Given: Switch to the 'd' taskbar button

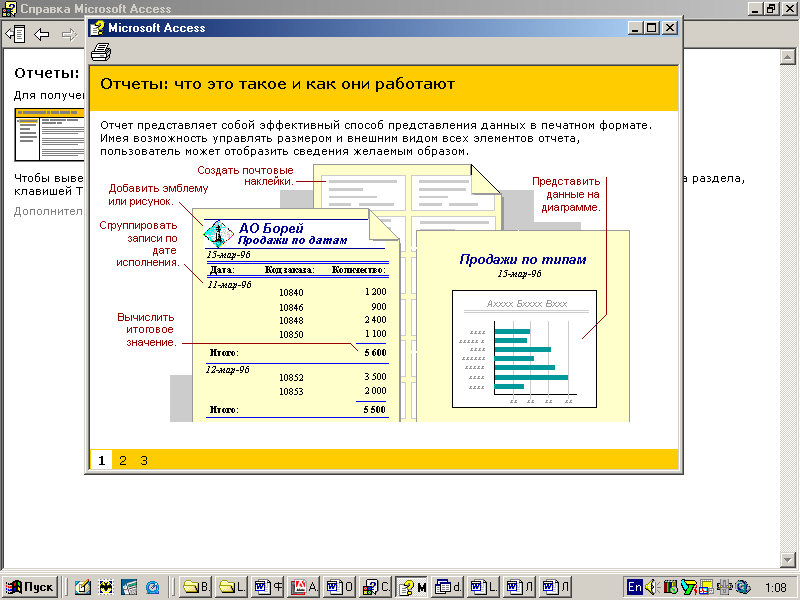Looking at the screenshot, I should [x=447, y=587].
